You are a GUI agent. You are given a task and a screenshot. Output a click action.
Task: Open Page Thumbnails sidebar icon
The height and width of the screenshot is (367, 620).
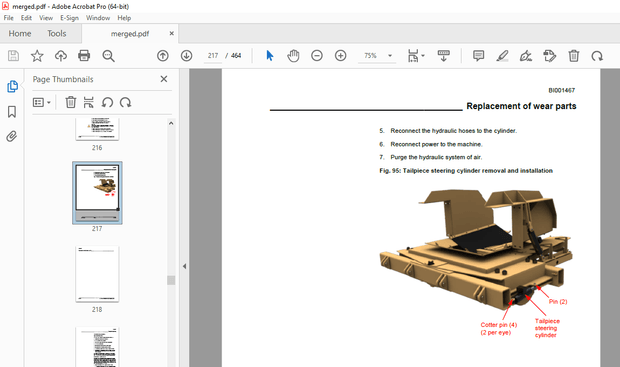[x=12, y=86]
